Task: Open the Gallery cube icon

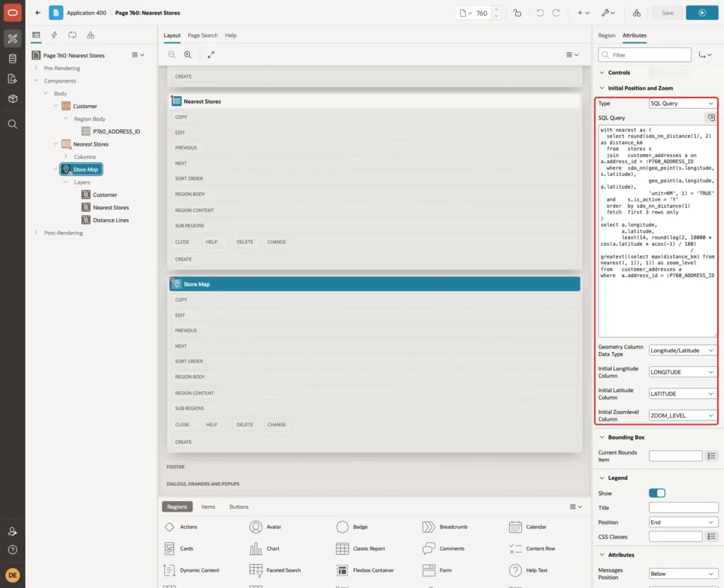Action: click(x=13, y=99)
